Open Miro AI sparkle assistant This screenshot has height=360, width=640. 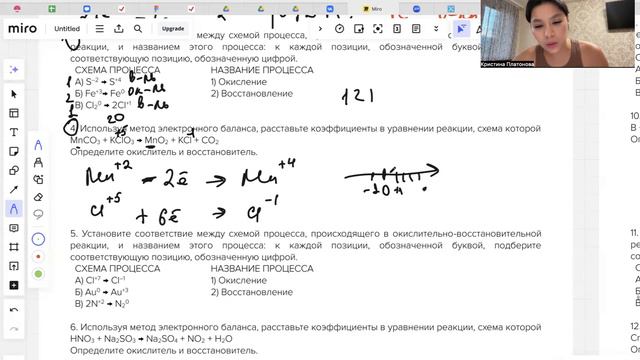(x=14, y=70)
